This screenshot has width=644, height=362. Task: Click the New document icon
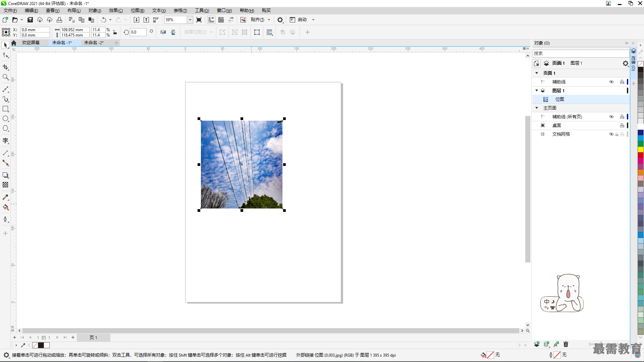(5, 20)
